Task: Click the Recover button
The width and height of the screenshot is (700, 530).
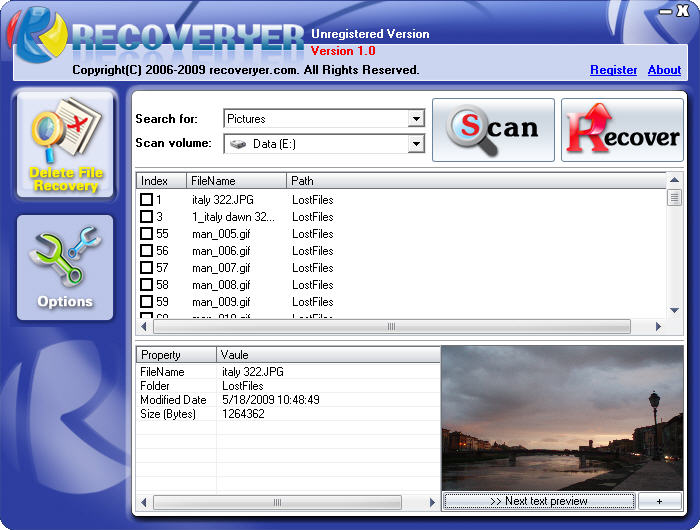Action: tap(622, 130)
